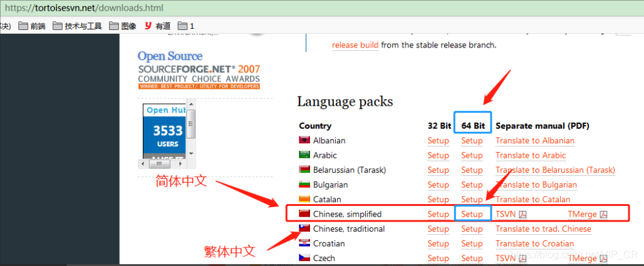Select the Belarussian (Tarask) row label
644x266 pixels.
pos(350,170)
